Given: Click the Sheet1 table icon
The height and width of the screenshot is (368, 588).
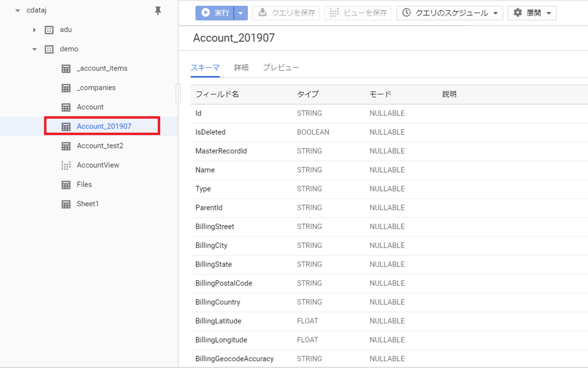Looking at the screenshot, I should [x=66, y=204].
